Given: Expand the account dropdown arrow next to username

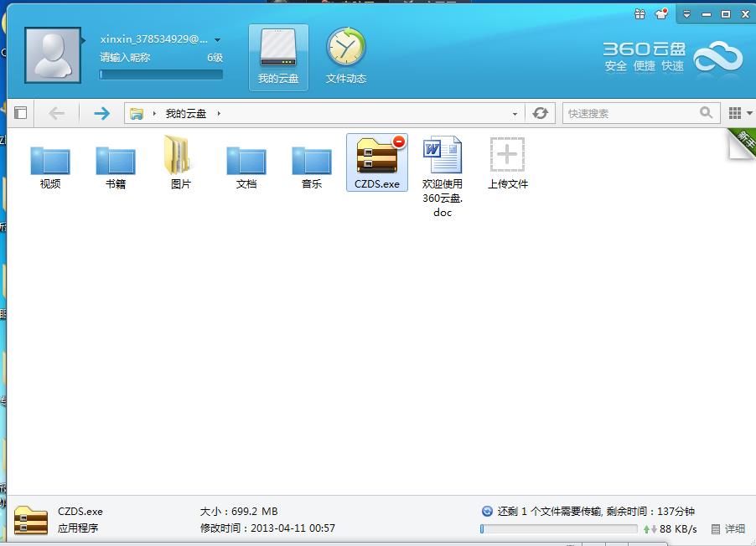Looking at the screenshot, I should pos(217,39).
